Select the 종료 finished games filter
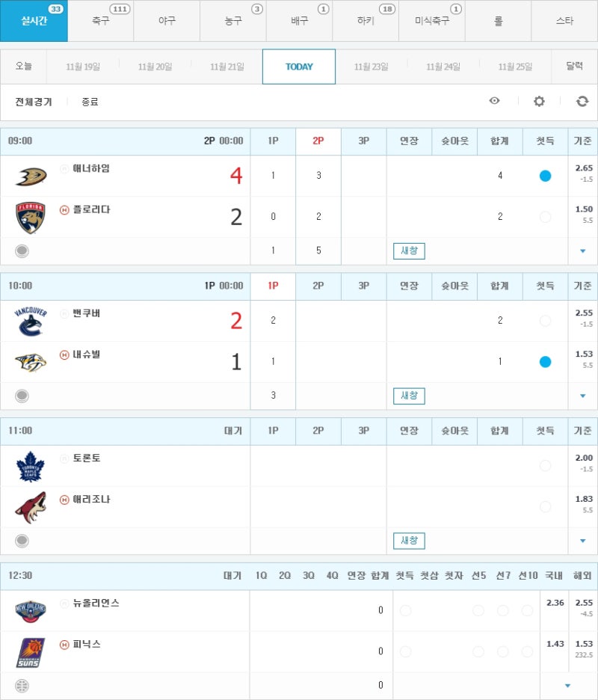Viewport: 598px width, 700px height. 90,102
